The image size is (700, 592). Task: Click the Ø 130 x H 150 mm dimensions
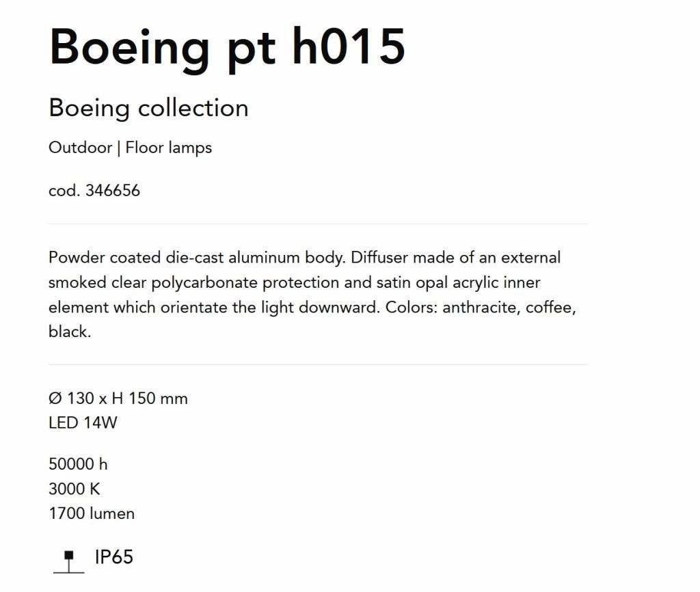(x=118, y=399)
